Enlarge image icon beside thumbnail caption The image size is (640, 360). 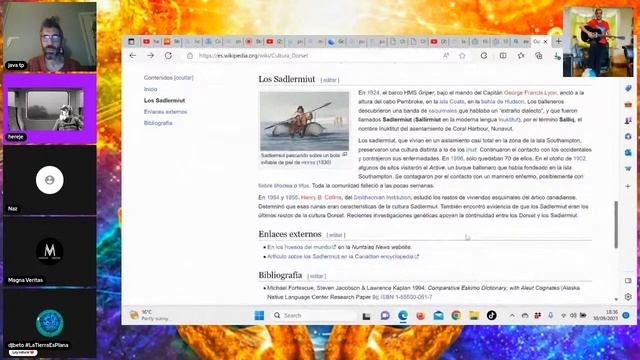coord(345,154)
